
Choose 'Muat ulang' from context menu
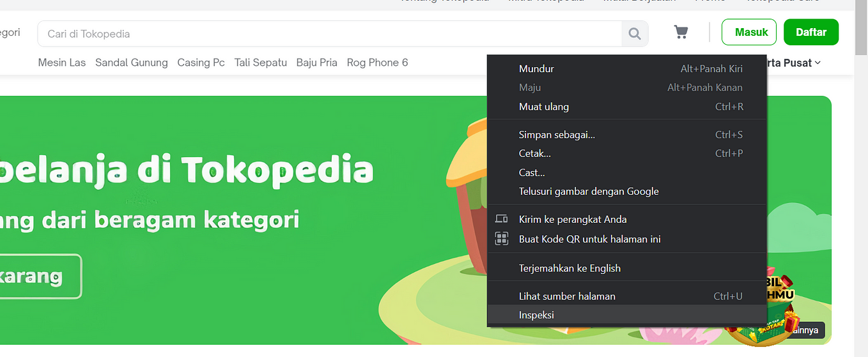tap(626, 107)
